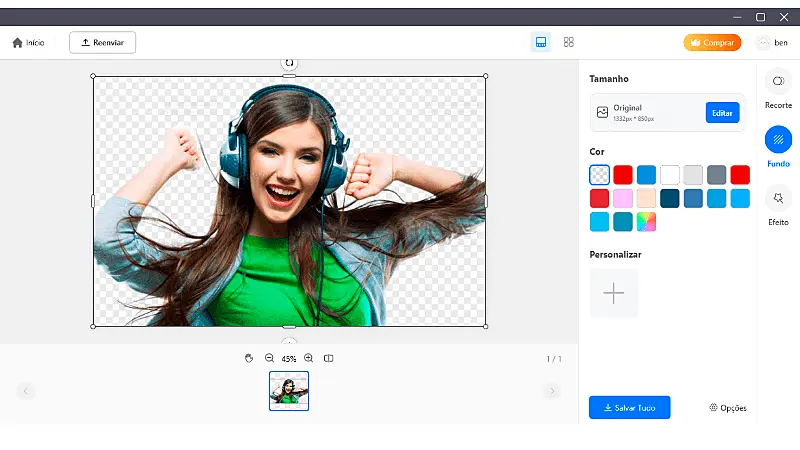
Task: Pick the white color swatch
Action: pyautogui.click(x=669, y=175)
